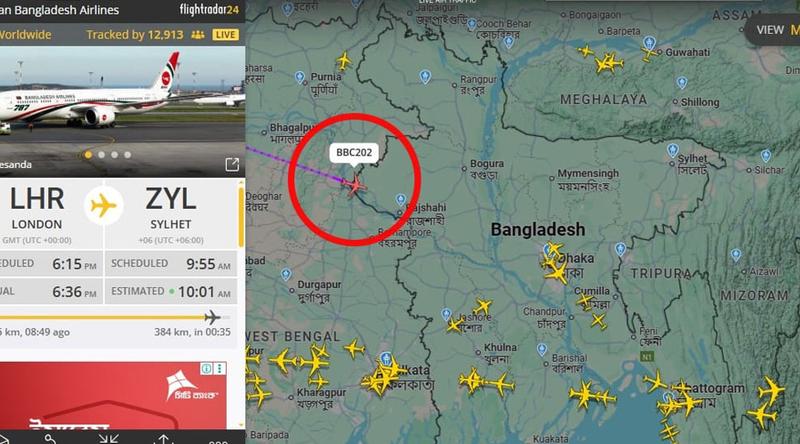Screen dimensions: 800x444
Task: Click the collapse arrows icon in bottom toolbar
Action: point(109,439)
